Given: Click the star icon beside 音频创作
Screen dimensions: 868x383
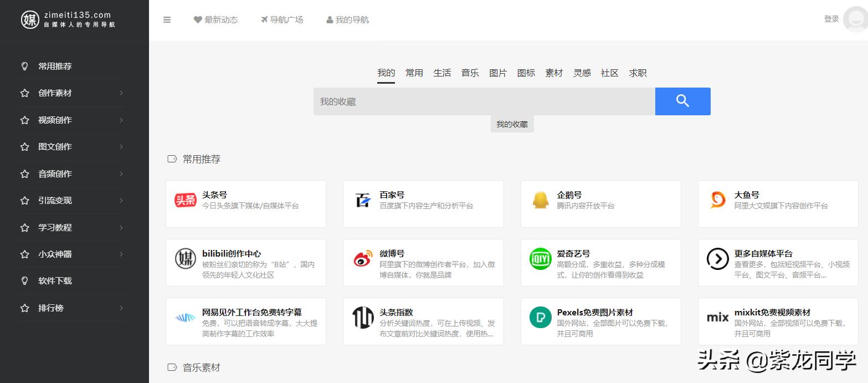Looking at the screenshot, I should click(24, 174).
